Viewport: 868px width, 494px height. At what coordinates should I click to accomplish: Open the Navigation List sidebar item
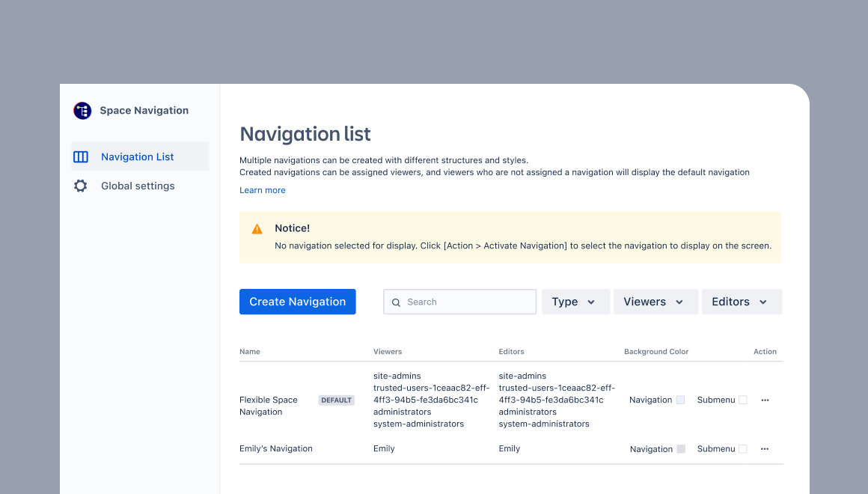[140, 156]
